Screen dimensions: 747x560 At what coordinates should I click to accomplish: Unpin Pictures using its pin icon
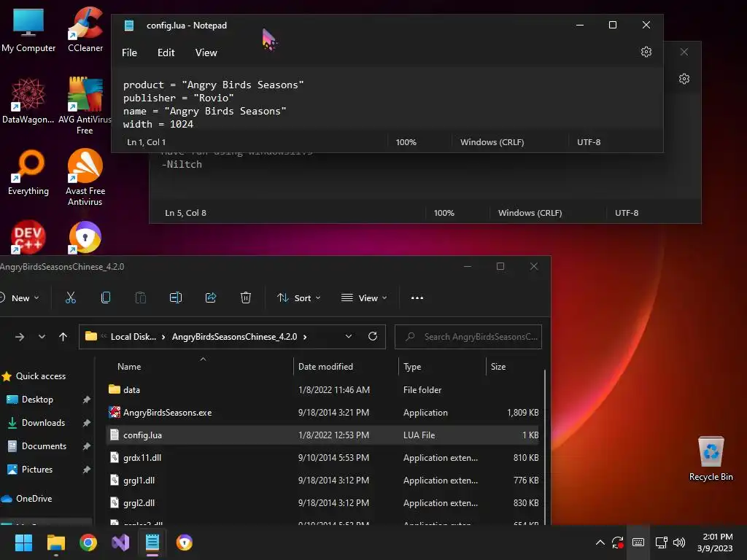[x=86, y=470]
